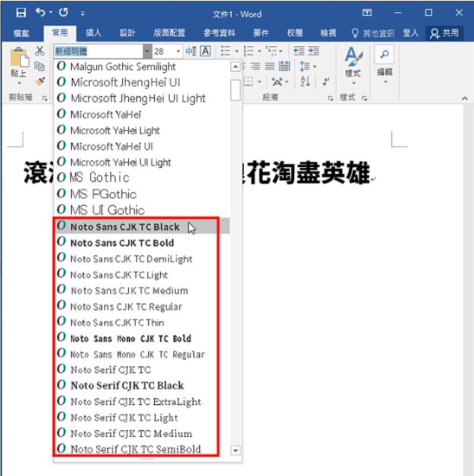This screenshot has width=474, height=476.
Task: Click font list scroll up arrow
Action: pos(236,66)
